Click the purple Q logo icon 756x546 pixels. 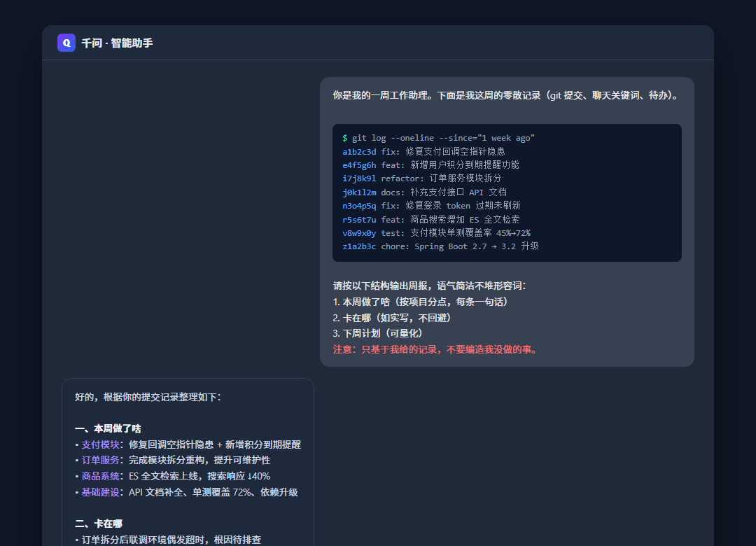66,43
